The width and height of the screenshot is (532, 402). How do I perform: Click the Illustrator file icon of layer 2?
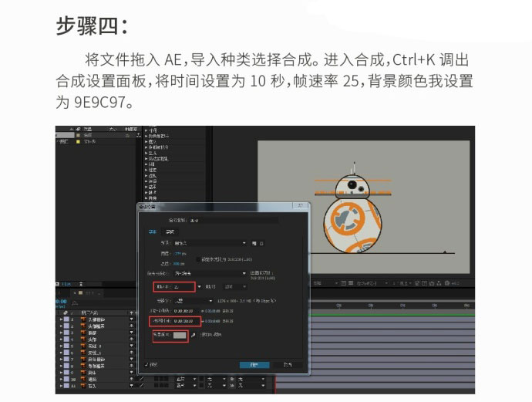[82, 326]
